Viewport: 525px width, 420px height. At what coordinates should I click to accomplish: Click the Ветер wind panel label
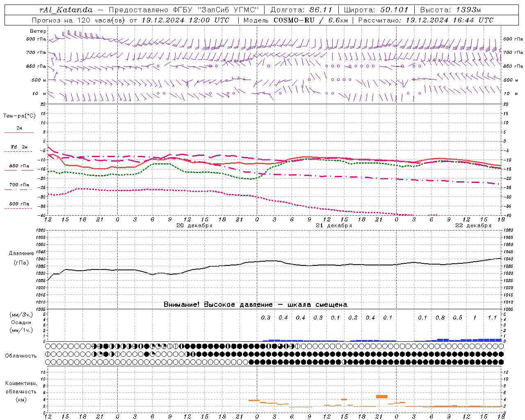click(x=38, y=31)
